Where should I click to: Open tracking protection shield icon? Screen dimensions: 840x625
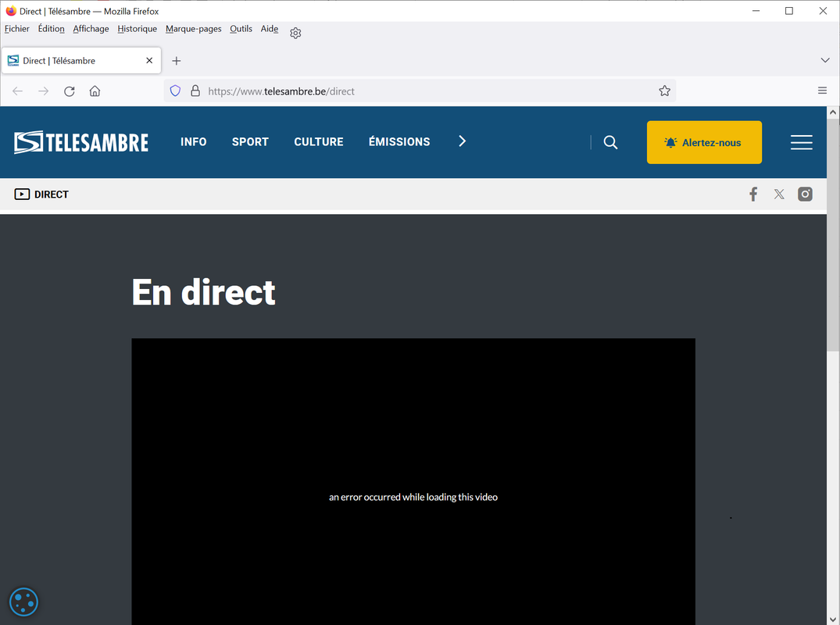coord(175,91)
